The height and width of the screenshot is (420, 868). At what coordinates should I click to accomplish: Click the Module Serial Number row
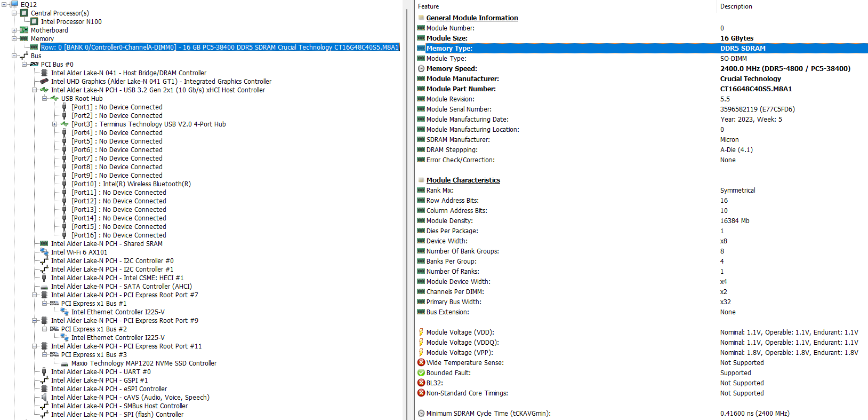click(x=642, y=109)
